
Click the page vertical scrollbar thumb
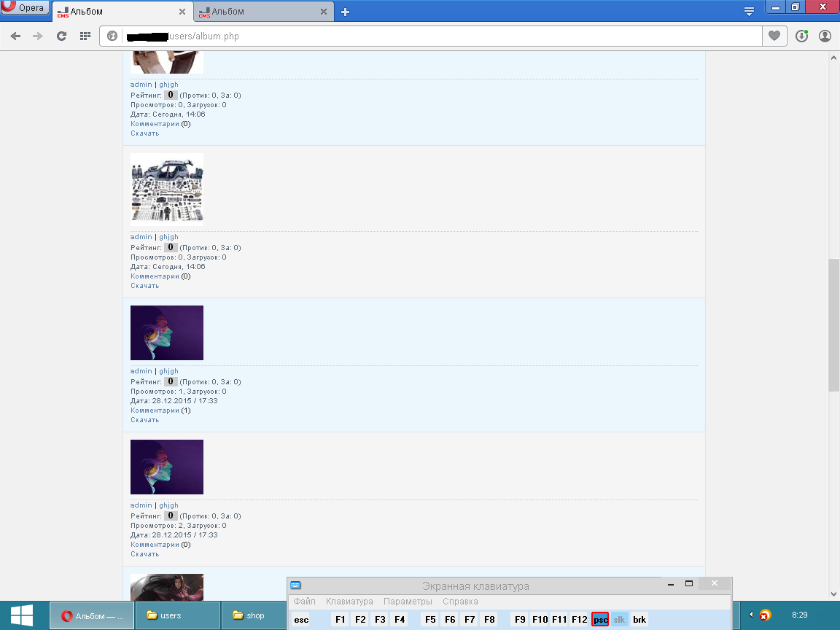pos(833,324)
